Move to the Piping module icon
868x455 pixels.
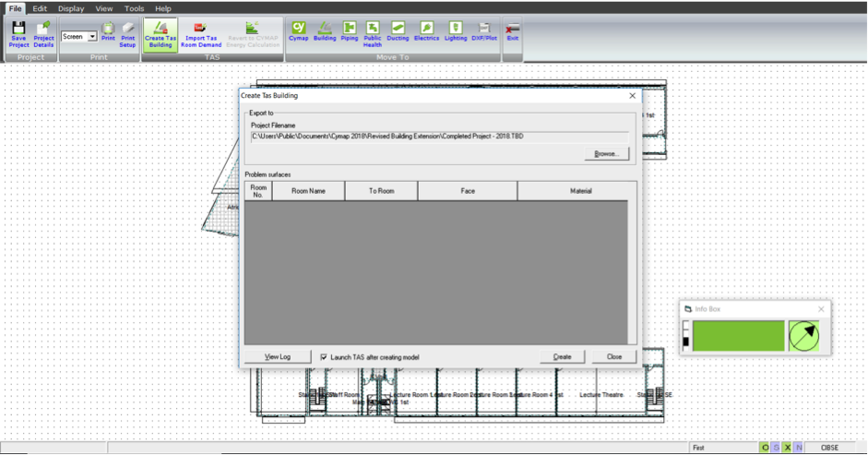[350, 31]
